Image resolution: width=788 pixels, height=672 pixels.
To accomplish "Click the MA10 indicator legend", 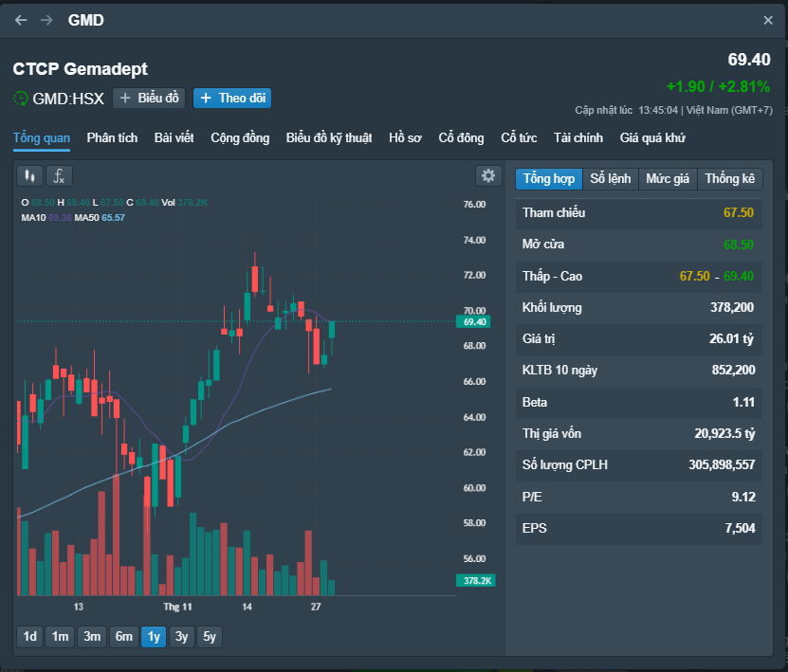I will pyautogui.click(x=46, y=217).
